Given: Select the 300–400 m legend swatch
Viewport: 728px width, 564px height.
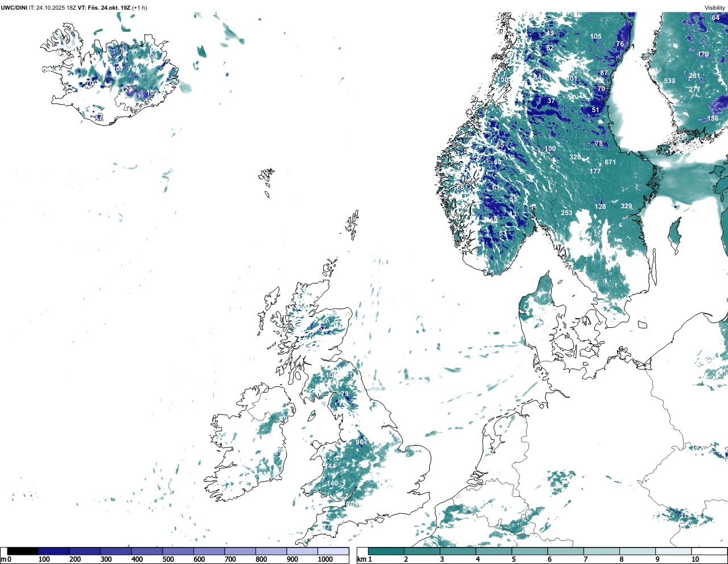Looking at the screenshot, I should (x=116, y=551).
